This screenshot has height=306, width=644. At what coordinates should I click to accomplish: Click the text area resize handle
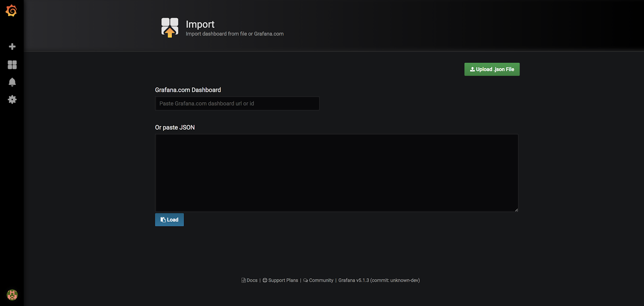(516, 210)
